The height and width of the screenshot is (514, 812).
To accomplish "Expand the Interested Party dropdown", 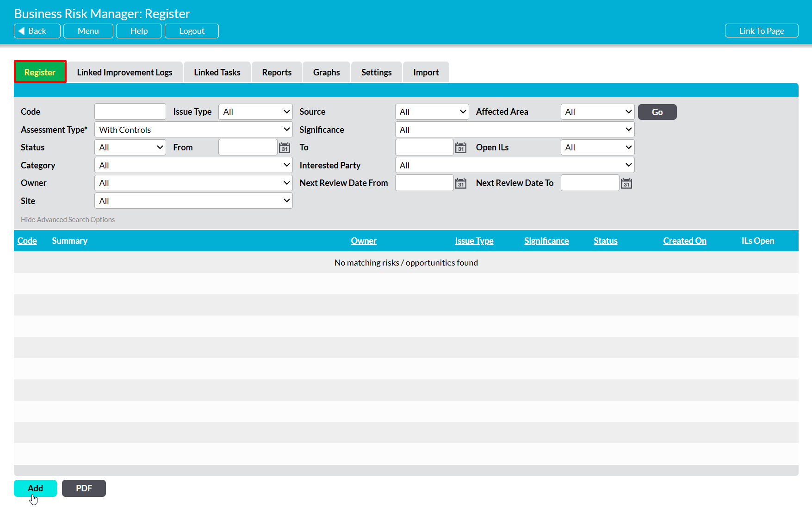I will [x=515, y=165].
